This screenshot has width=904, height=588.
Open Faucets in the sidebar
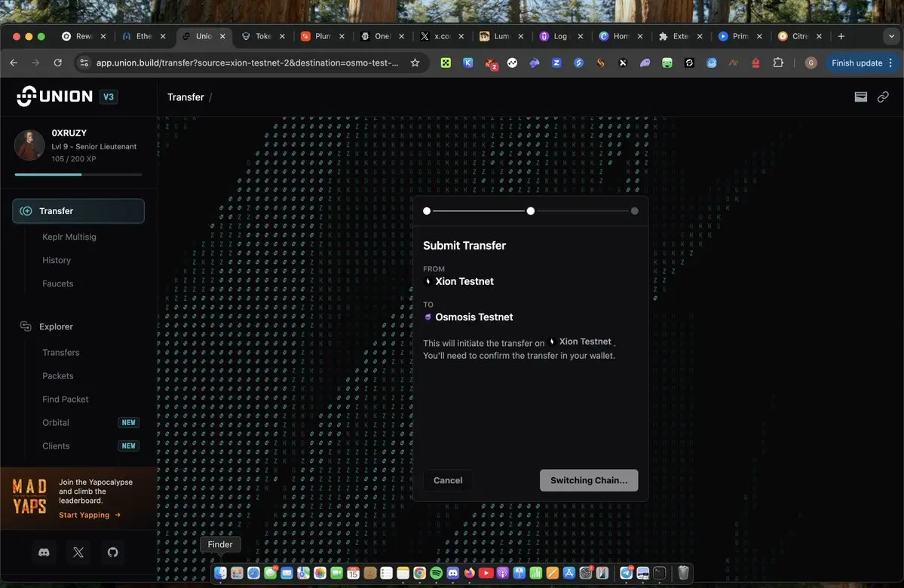[57, 283]
